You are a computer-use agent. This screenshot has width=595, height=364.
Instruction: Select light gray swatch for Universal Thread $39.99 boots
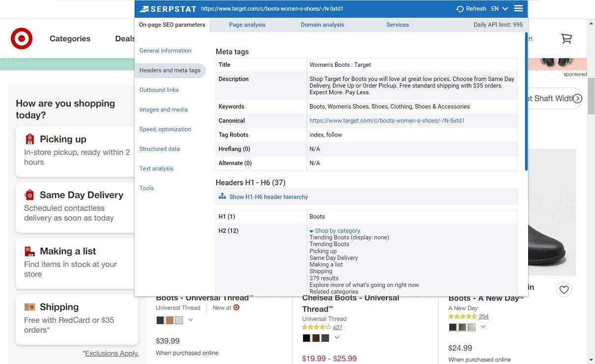point(179,320)
